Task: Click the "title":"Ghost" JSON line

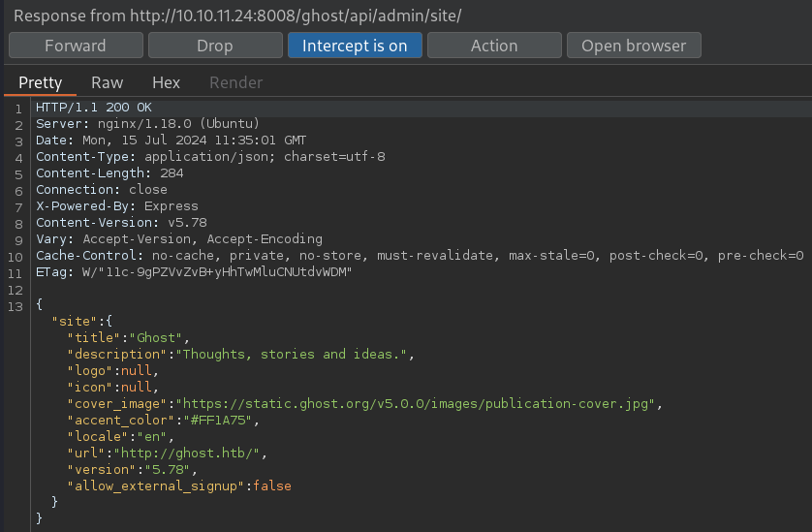Action: point(129,338)
